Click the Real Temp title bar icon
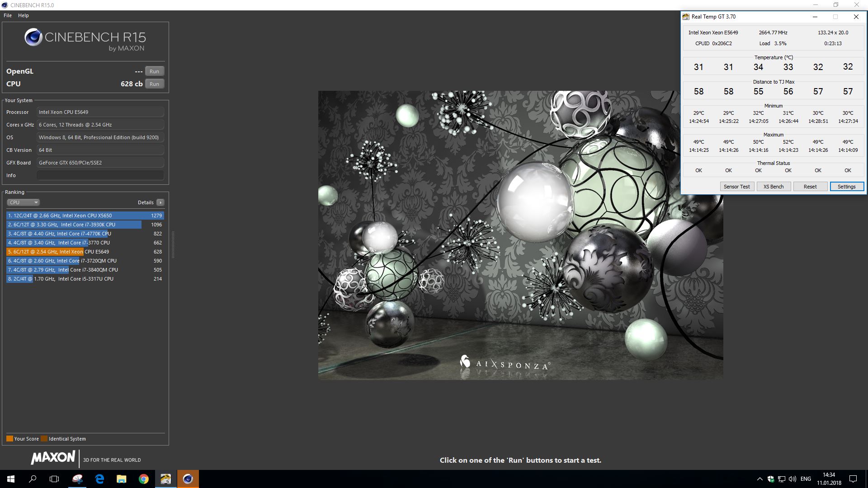868x488 pixels. [x=686, y=17]
